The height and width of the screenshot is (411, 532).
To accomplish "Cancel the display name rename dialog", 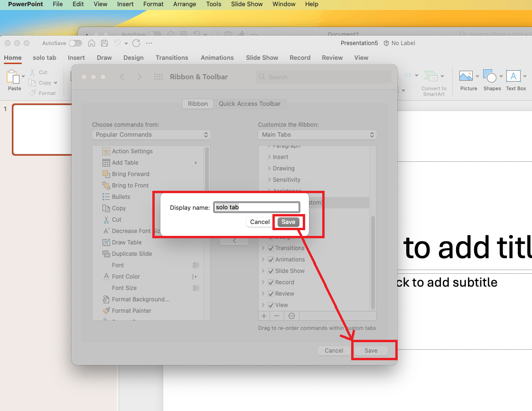I will tap(260, 222).
